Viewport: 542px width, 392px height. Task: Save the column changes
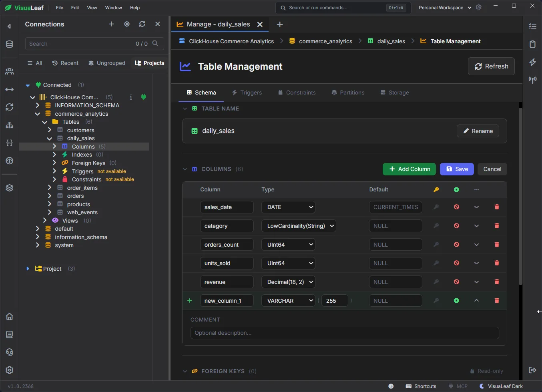pos(457,169)
